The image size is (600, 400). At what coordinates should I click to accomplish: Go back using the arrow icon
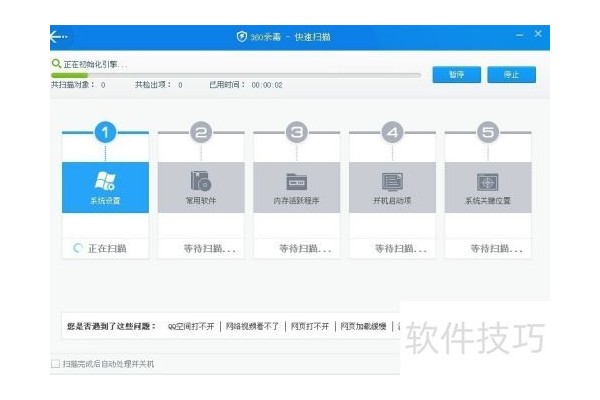59,37
